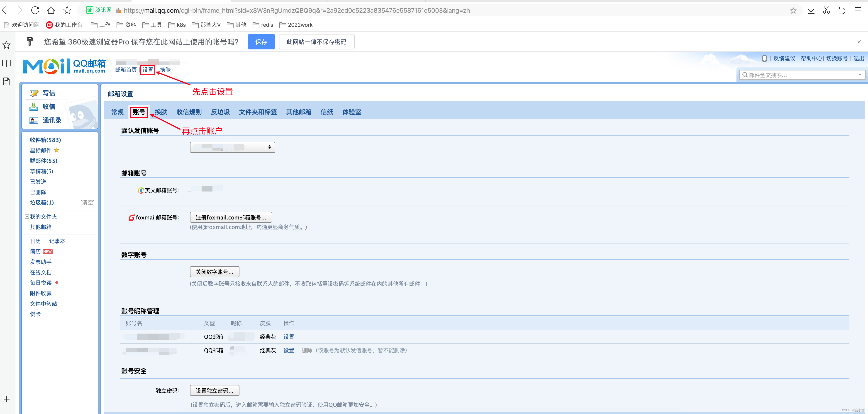Reload page with browser refresh icon

point(35,10)
